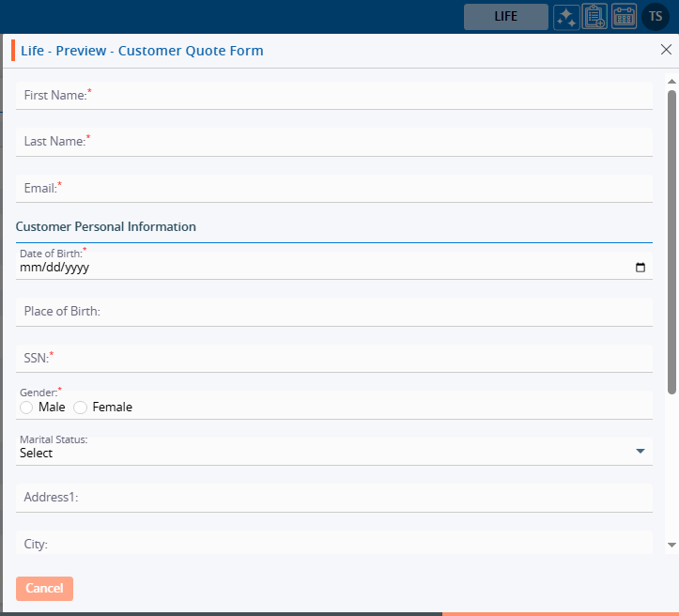Viewport: 679px width, 616px height.
Task: Select the Male gender option
Action: (26, 408)
